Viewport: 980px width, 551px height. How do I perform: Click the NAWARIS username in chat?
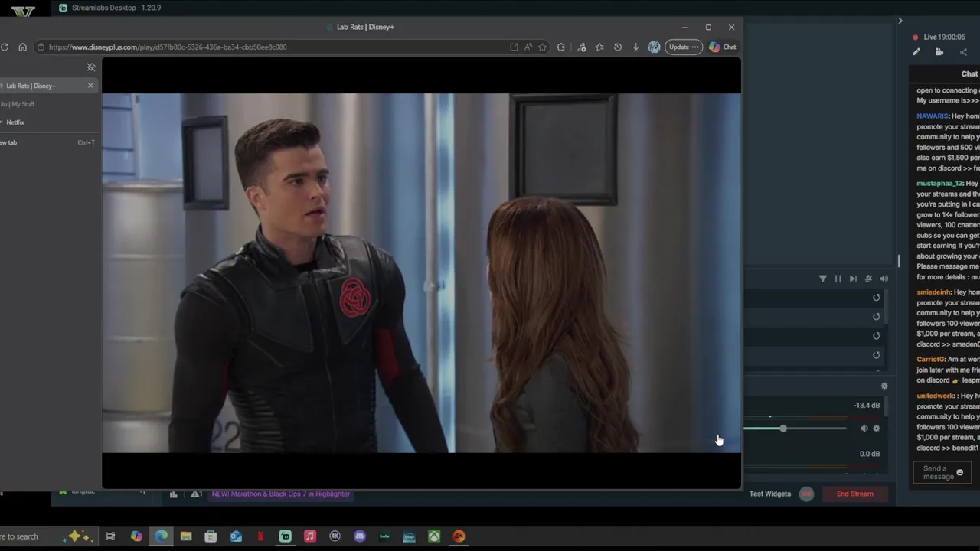[933, 116]
